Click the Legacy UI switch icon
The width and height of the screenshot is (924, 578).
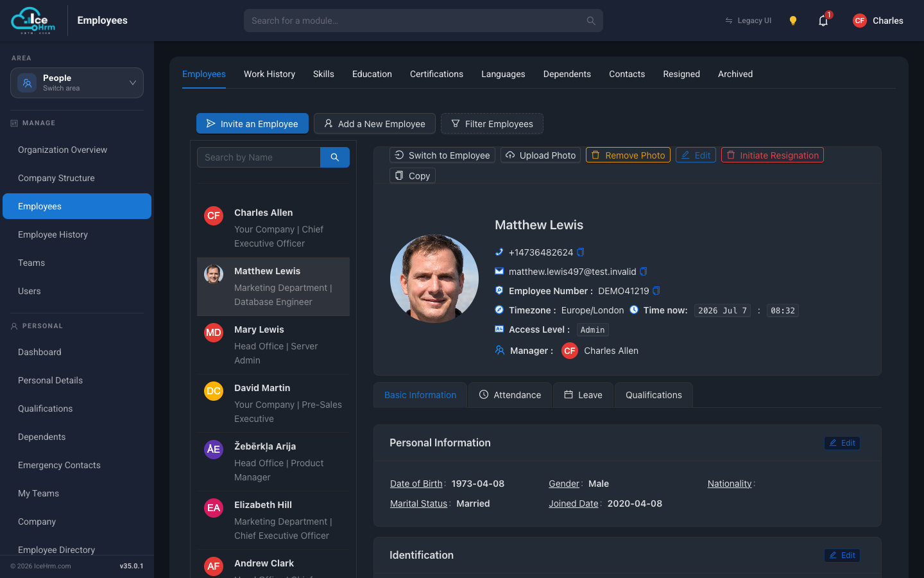[x=729, y=21]
